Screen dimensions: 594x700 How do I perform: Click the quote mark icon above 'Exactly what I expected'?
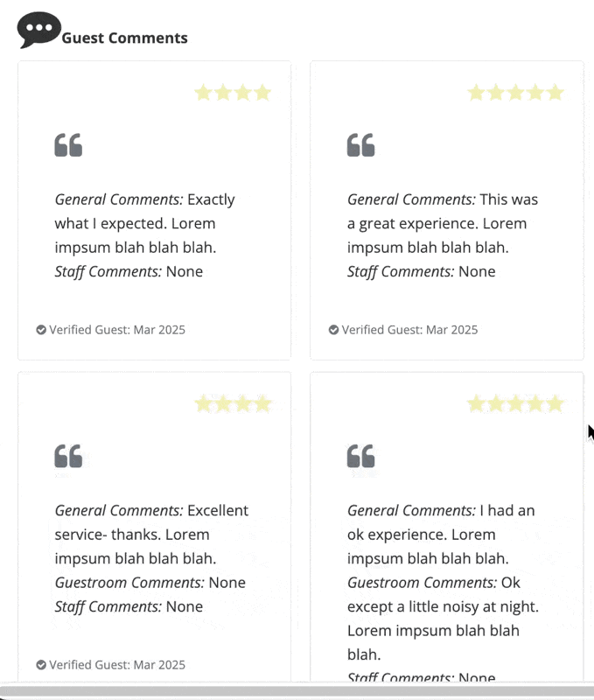point(68,145)
